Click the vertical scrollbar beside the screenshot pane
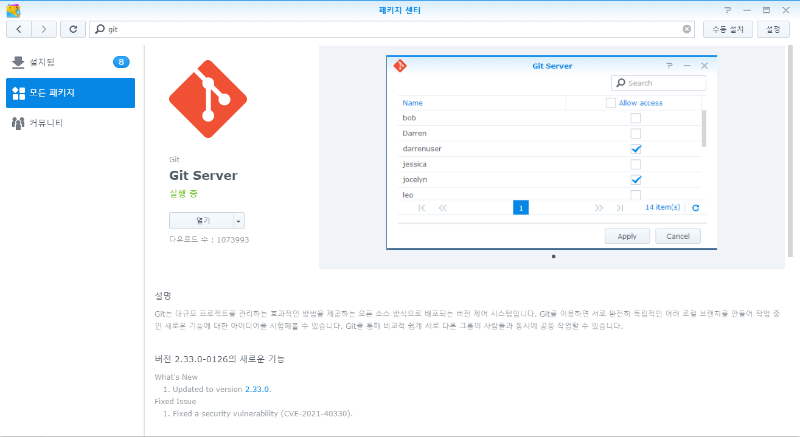This screenshot has width=800, height=437. pos(792,153)
